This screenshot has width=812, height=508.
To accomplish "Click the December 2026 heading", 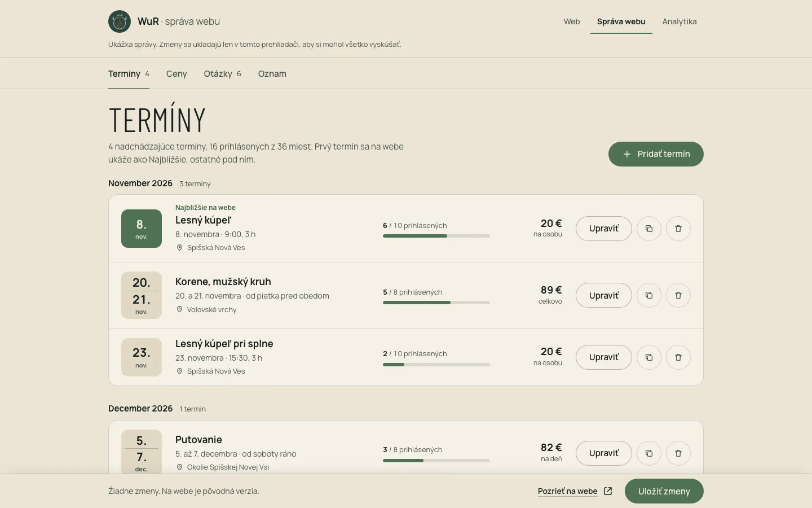I will coord(140,409).
